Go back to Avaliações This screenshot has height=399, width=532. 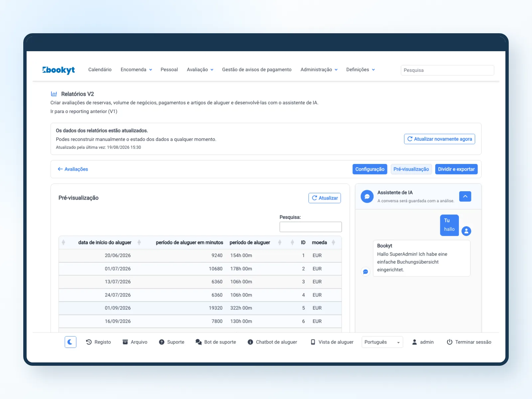pos(73,169)
